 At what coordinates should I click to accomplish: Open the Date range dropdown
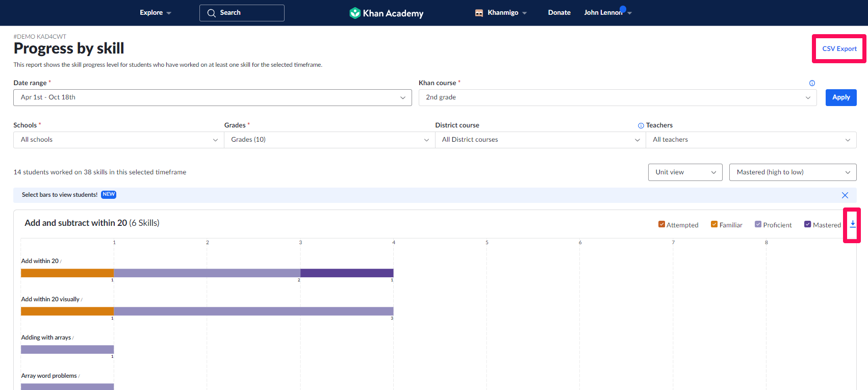[x=213, y=97]
